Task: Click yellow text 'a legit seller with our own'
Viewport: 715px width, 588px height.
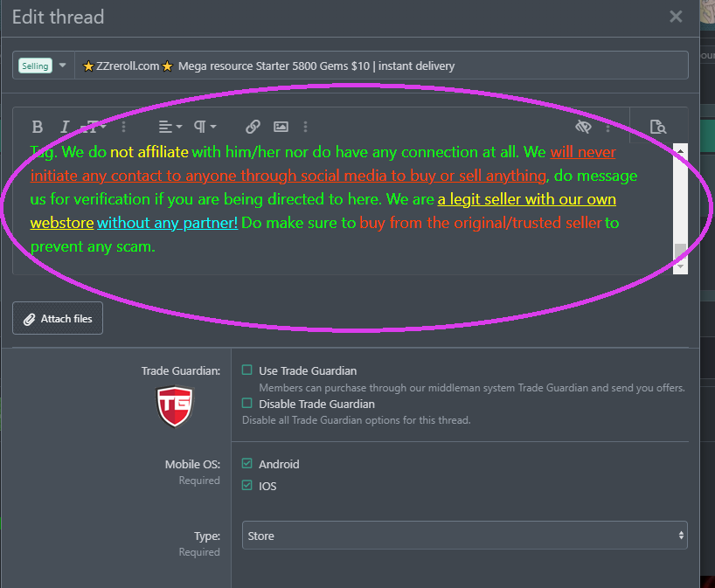Action: pos(527,199)
